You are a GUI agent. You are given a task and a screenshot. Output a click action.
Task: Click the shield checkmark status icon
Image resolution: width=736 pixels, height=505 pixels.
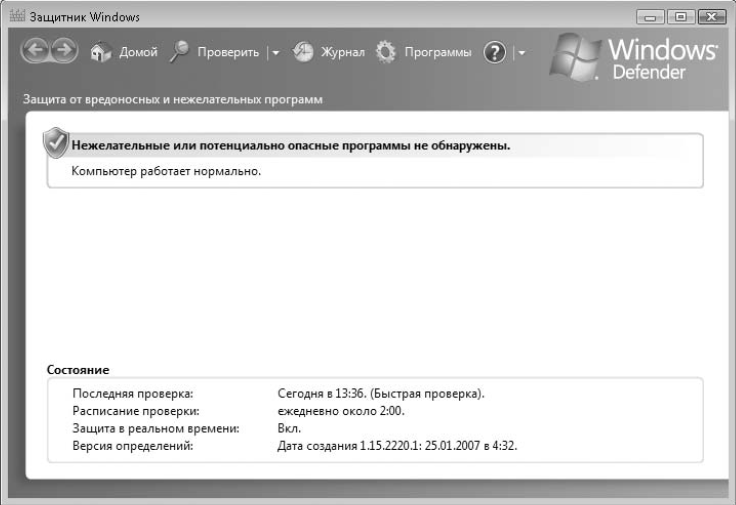56,142
